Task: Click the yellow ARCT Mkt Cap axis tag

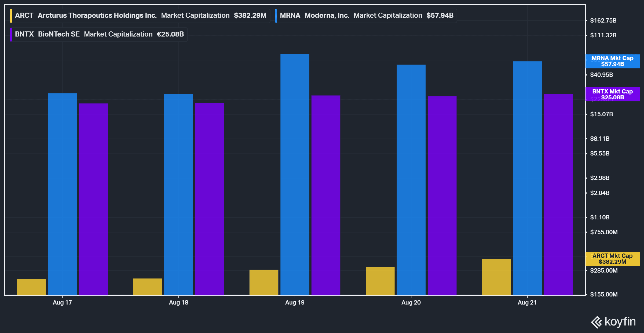Action: point(612,259)
